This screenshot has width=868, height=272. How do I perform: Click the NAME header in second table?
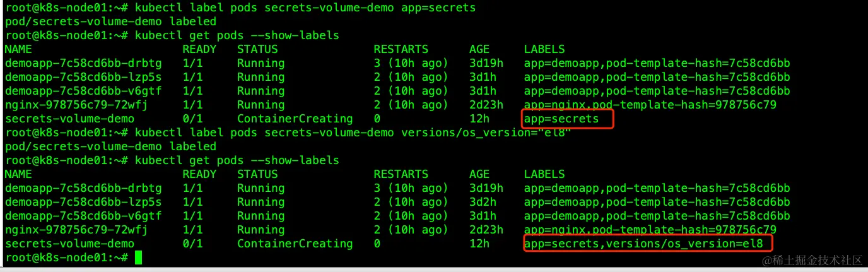18,174
